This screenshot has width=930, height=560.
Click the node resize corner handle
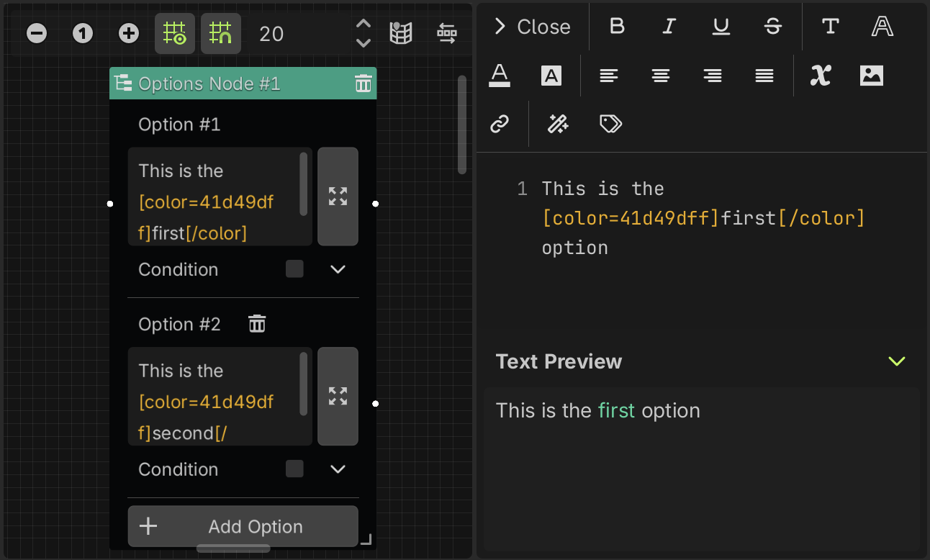point(366,539)
